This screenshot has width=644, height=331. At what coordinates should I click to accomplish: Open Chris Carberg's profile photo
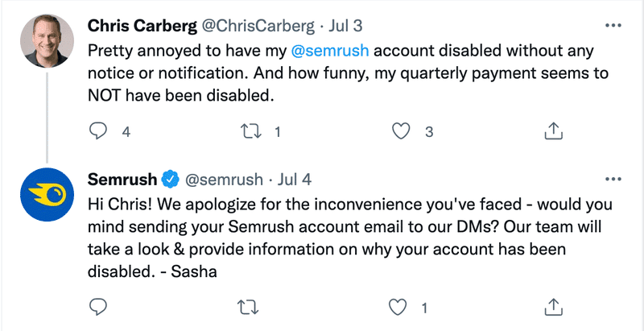point(47,40)
